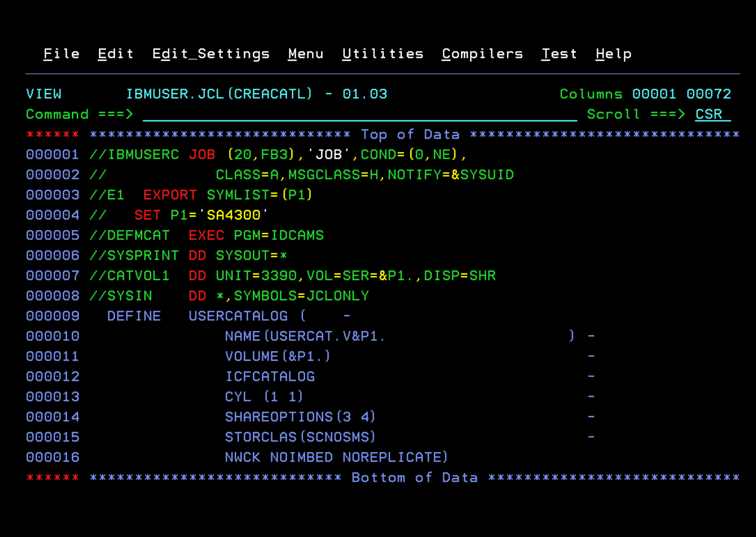Click the Bottom of Data marker line
Viewport: 756px width, 537px height.
(414, 477)
